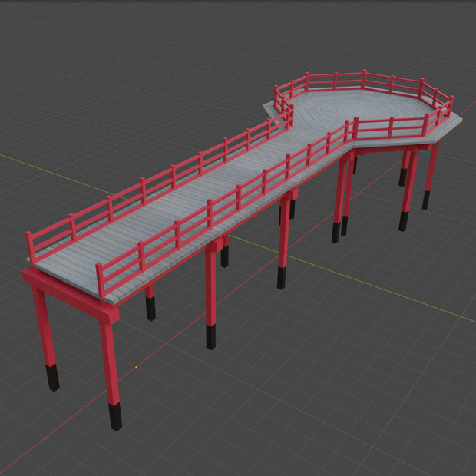Click the rightmost leg beneath the octagonal platform
The height and width of the screenshot is (476, 476).
click(430, 176)
